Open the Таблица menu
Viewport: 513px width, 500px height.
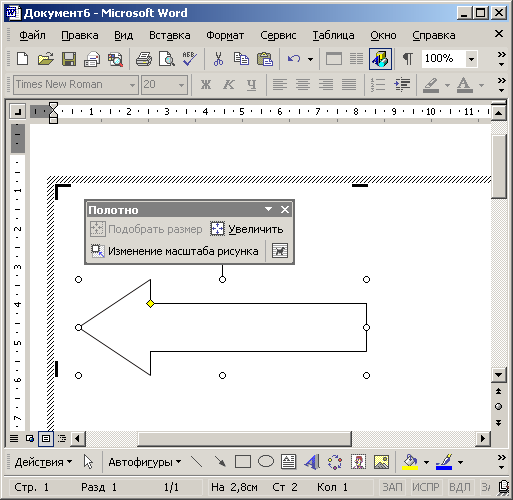tap(333, 35)
